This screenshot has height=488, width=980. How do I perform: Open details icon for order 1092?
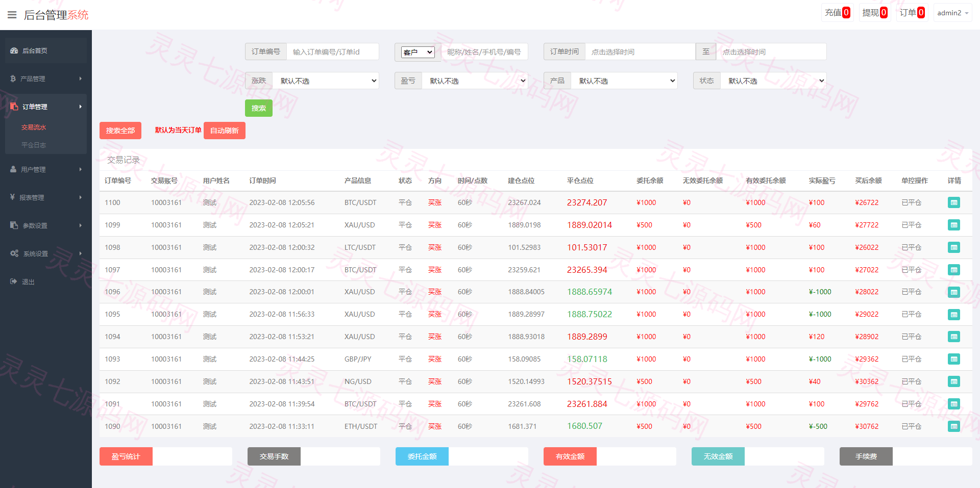point(953,381)
